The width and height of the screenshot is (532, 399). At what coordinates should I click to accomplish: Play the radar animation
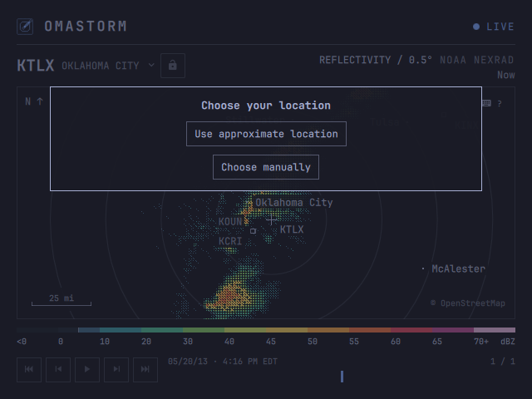tap(87, 369)
